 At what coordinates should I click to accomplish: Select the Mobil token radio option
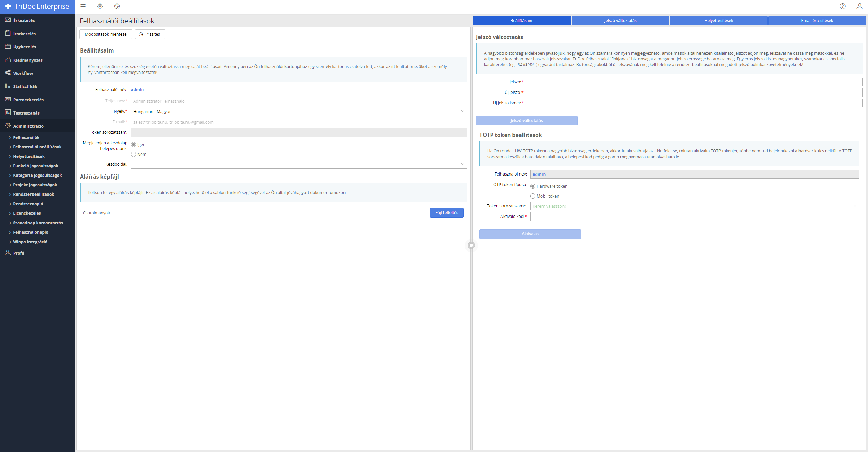(x=533, y=196)
